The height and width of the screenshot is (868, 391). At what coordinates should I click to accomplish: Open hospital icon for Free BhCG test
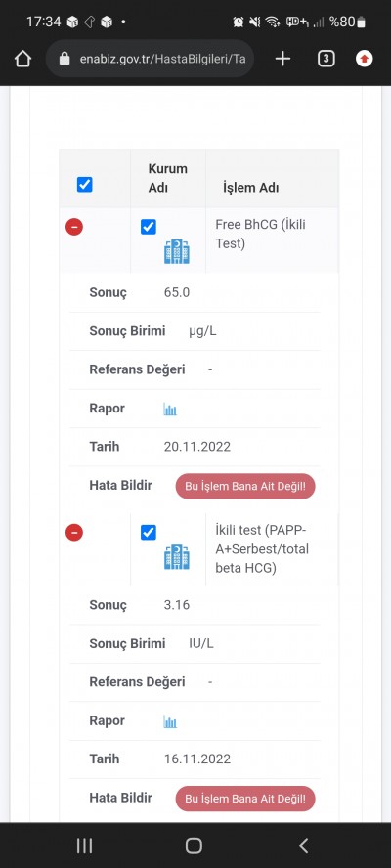point(177,251)
